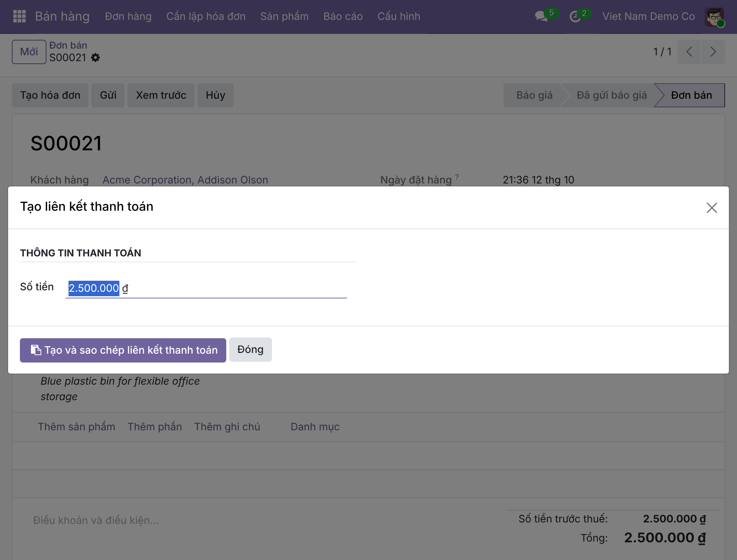Click the 1 / 1 pager counter
Screen dimensions: 737x560
pos(662,52)
